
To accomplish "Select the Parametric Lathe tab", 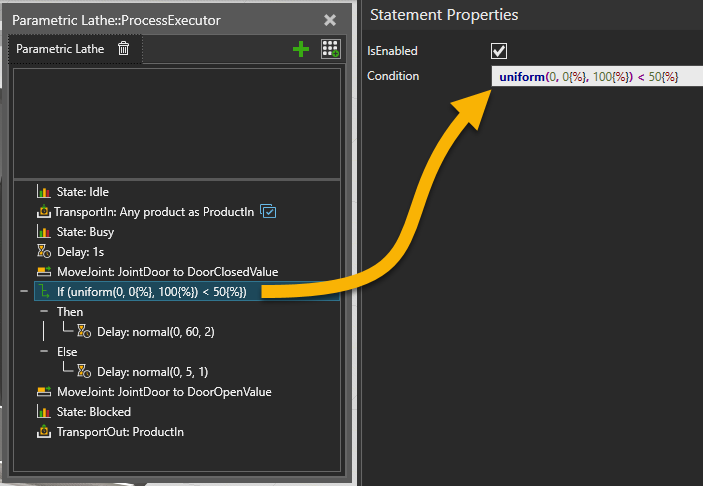I will pos(59,48).
